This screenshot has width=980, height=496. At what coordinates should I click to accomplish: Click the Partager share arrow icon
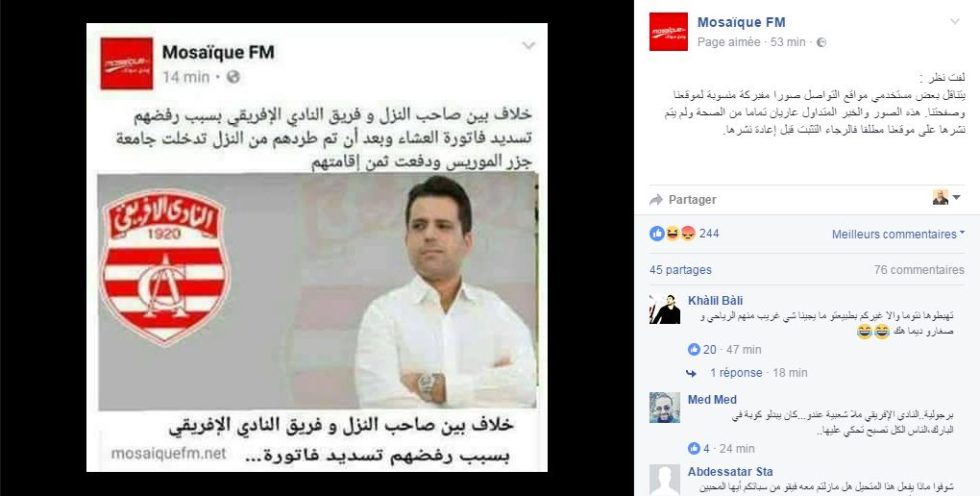click(655, 200)
